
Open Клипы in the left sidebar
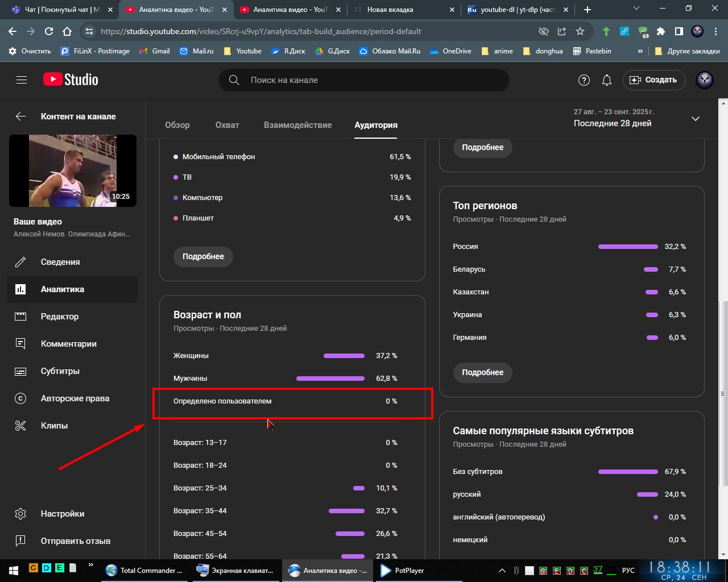tap(54, 426)
